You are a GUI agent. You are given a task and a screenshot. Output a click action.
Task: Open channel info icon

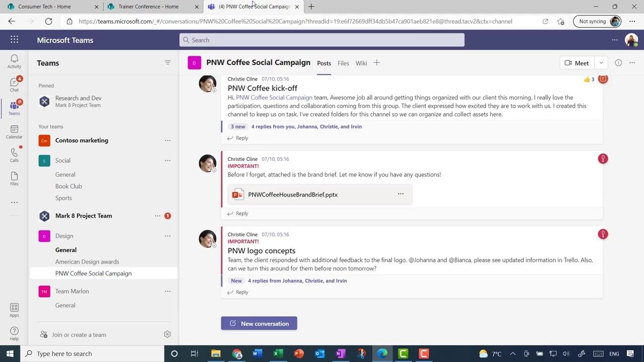tap(618, 63)
